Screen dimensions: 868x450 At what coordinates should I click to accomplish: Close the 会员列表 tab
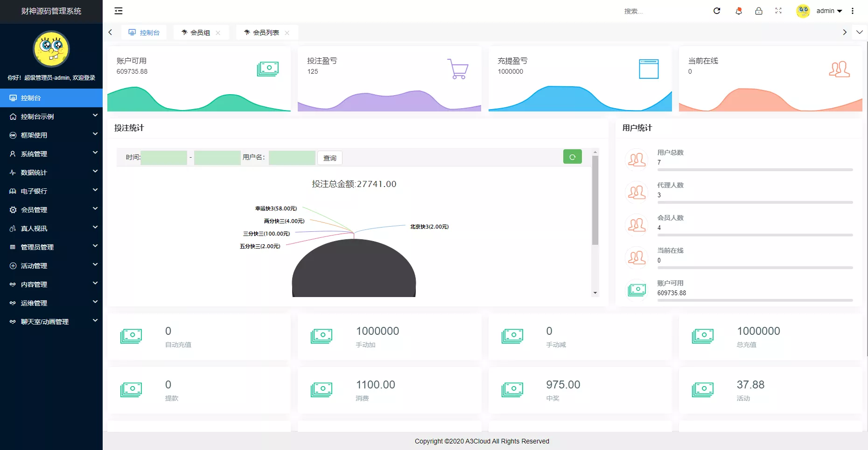tap(287, 33)
